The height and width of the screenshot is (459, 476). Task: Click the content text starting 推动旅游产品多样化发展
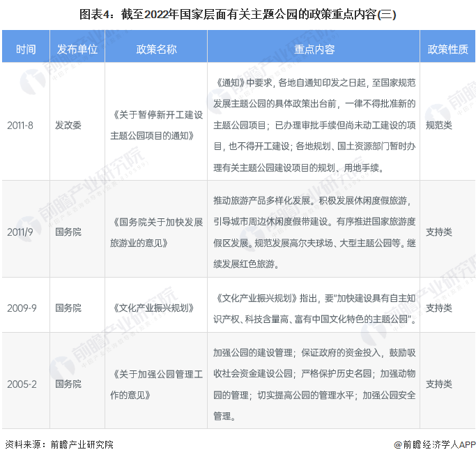pos(314,232)
